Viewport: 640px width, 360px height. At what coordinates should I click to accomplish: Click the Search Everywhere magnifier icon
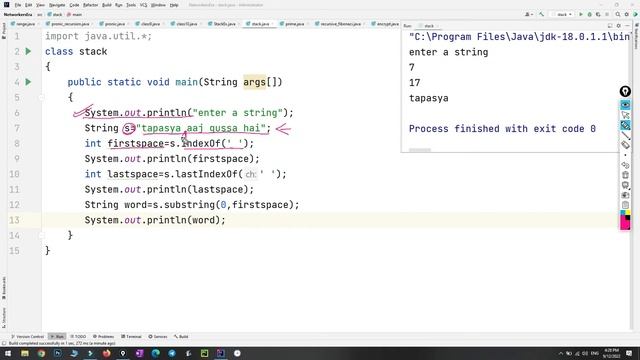[x=618, y=14]
